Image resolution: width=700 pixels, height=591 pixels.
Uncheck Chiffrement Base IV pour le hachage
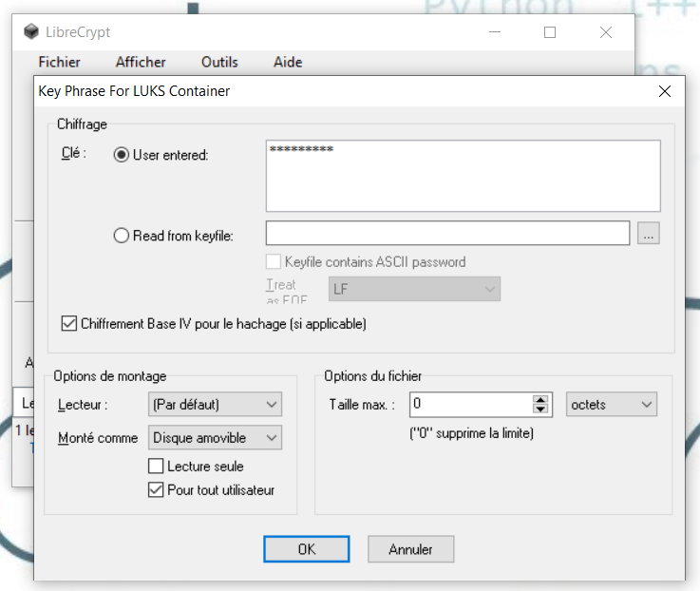coord(68,323)
